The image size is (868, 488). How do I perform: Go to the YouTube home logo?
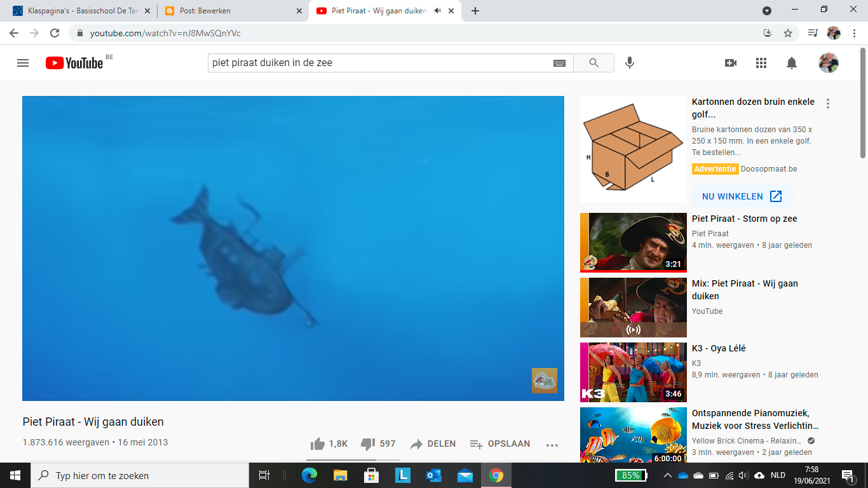pos(74,63)
